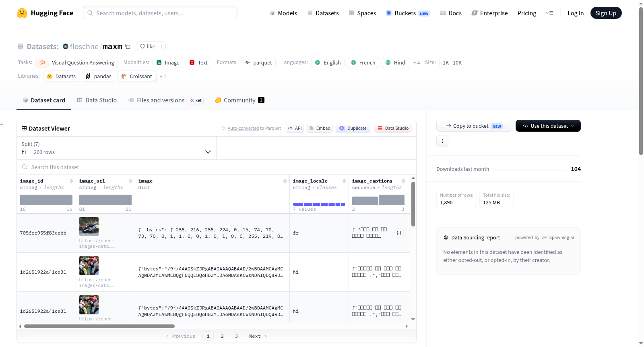Copy dataset name with copy icon
Image resolution: width=644 pixels, height=347 pixels.
tap(128, 46)
